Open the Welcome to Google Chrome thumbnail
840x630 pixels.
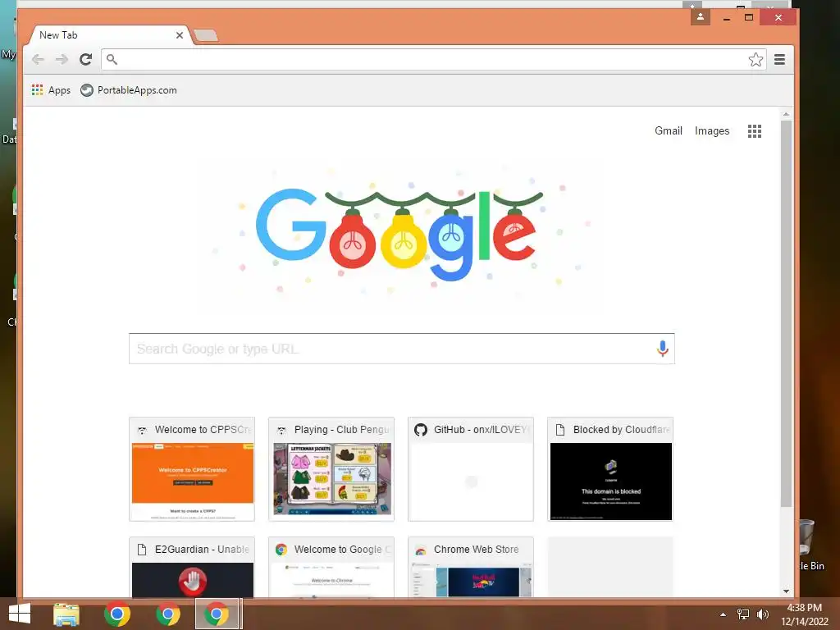331,567
